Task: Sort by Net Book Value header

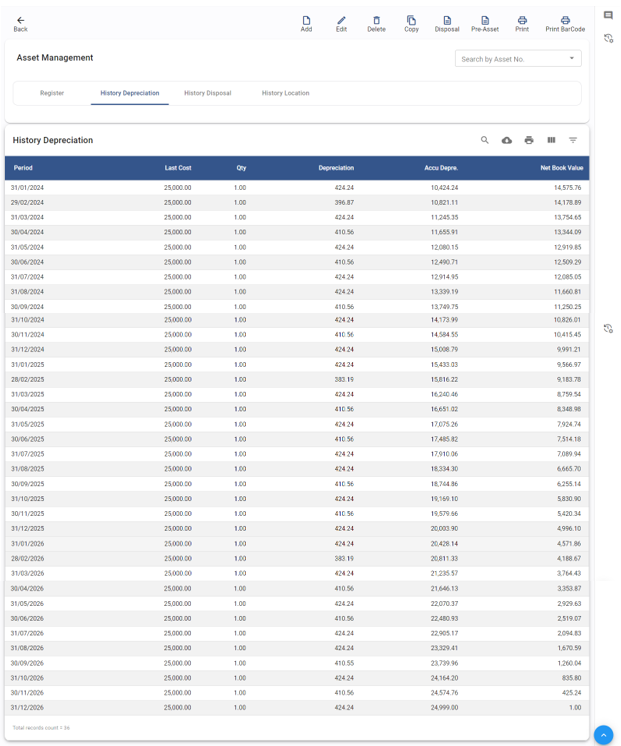Action: point(561,168)
